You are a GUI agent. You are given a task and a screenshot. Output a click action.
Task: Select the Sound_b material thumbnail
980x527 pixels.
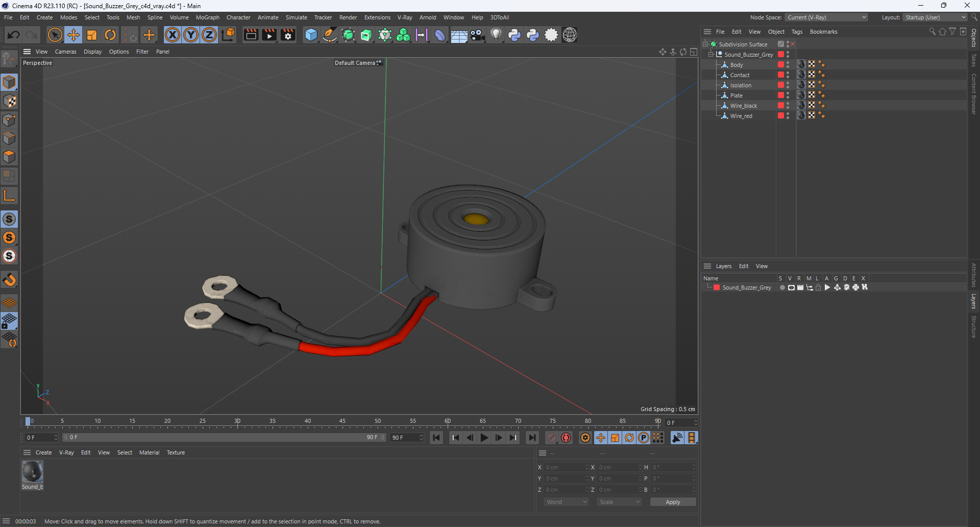click(x=32, y=471)
